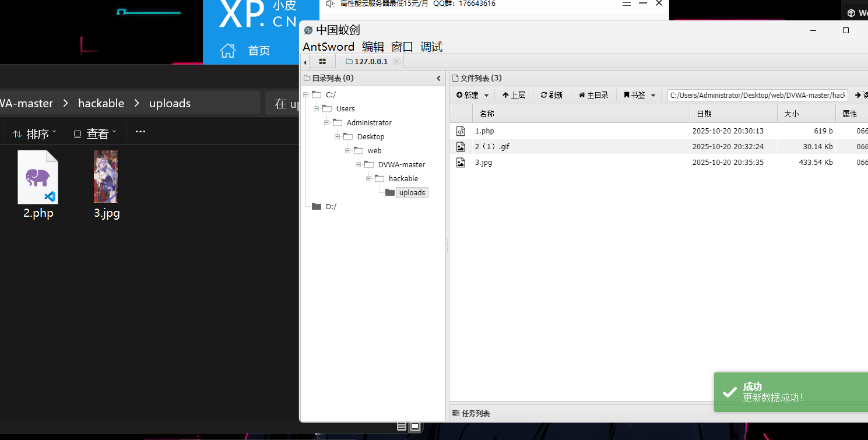The image size is (868, 440).
Task: Collapse the C:/ tree node
Action: click(306, 94)
